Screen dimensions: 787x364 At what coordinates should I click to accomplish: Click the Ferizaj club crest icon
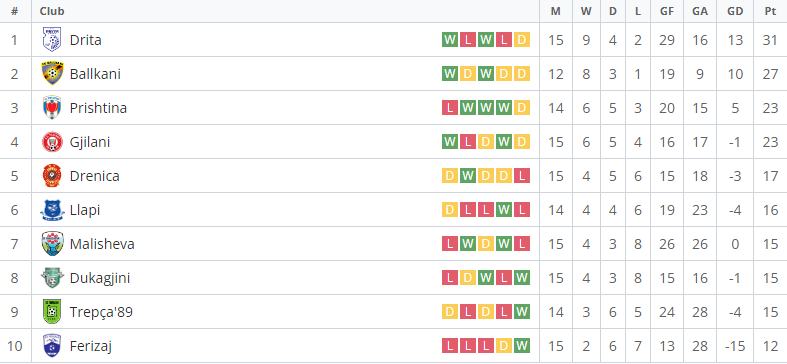pyautogui.click(x=52, y=346)
